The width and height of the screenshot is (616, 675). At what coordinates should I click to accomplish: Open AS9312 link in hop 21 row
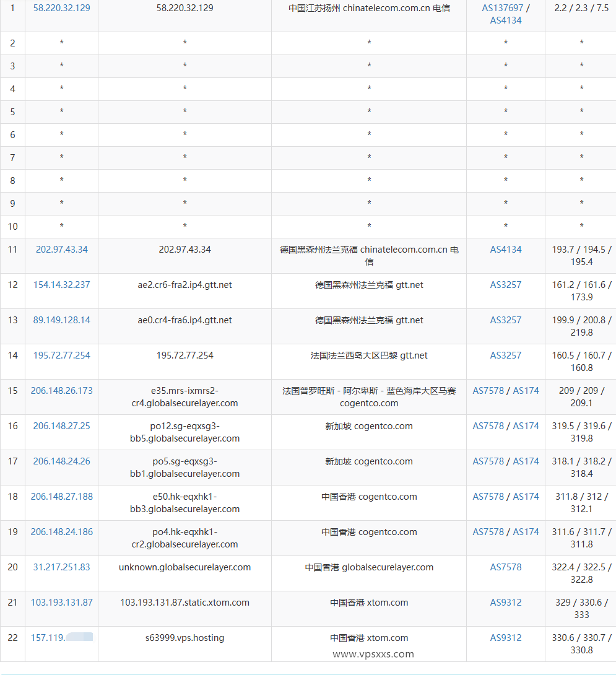point(506,603)
